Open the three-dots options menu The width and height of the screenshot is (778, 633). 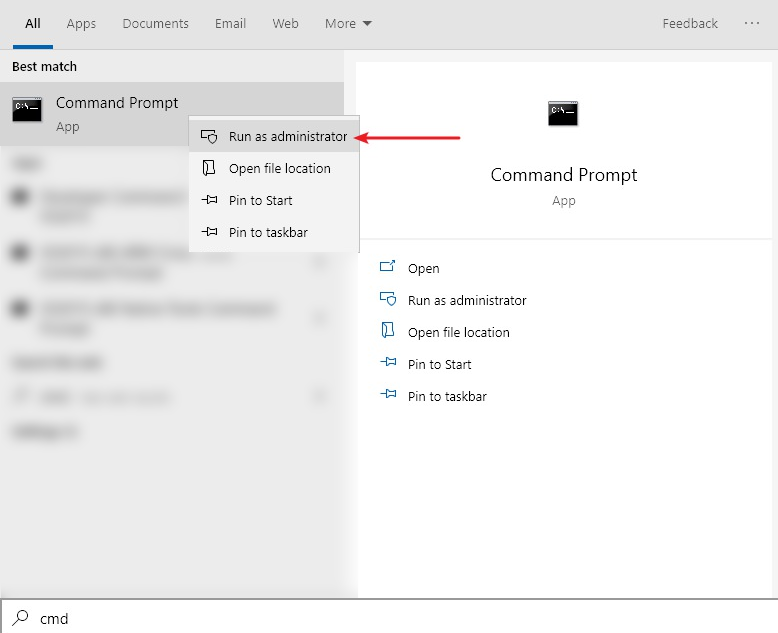(752, 23)
